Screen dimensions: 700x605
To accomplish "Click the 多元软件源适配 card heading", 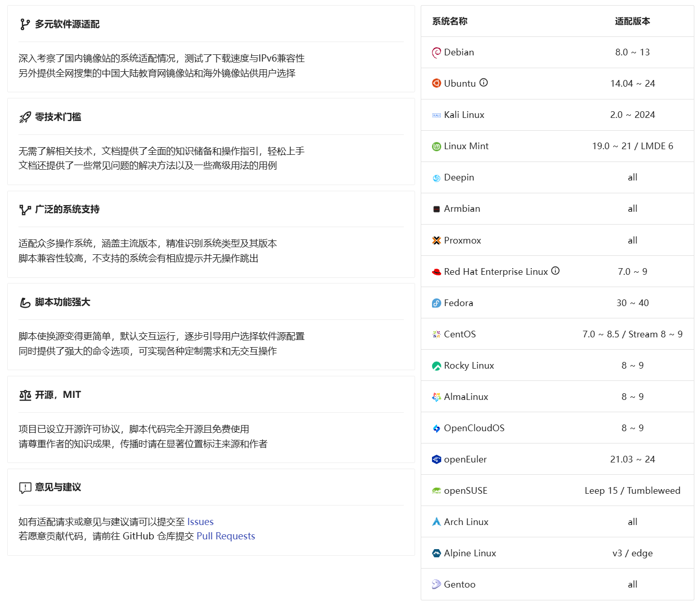I will [67, 25].
